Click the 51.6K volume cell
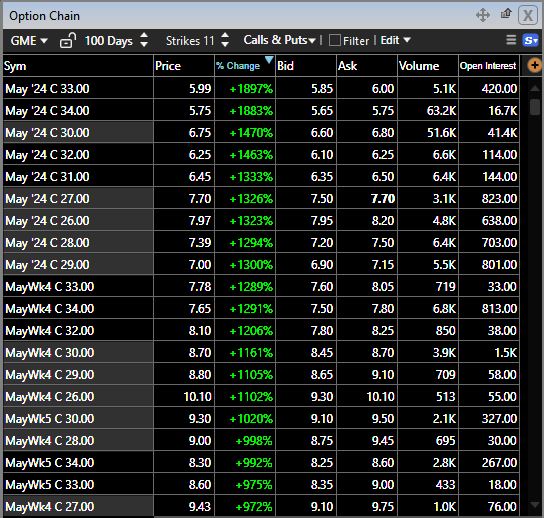 click(x=428, y=133)
